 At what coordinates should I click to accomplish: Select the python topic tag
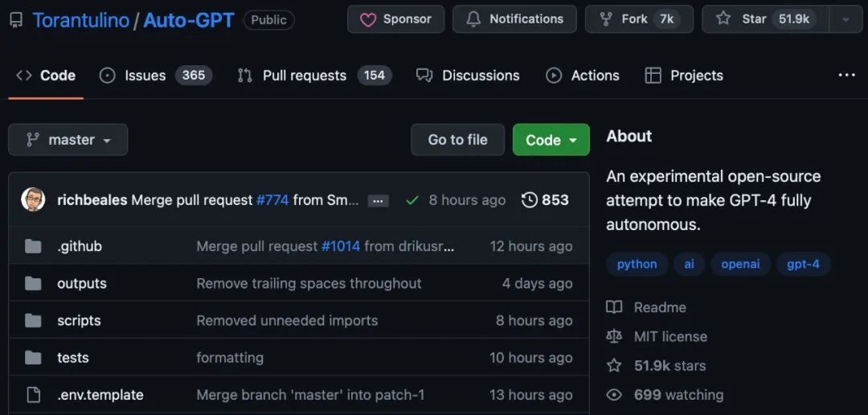tap(637, 265)
